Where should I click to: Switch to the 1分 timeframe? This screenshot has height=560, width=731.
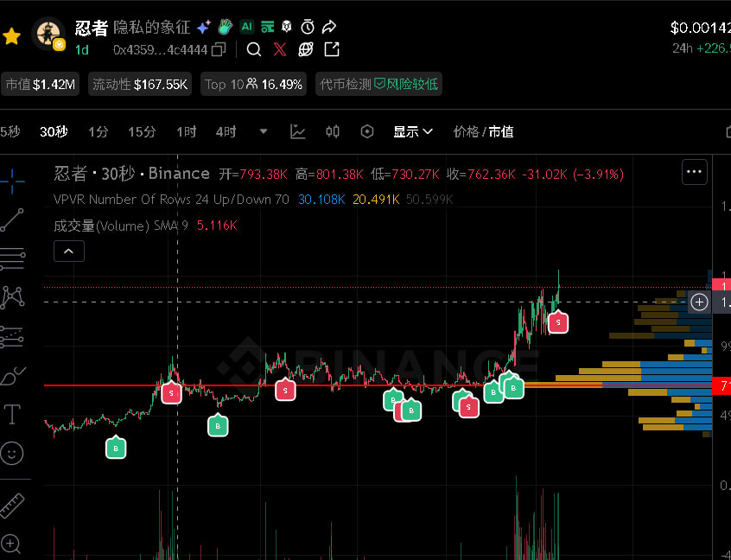[x=98, y=131]
